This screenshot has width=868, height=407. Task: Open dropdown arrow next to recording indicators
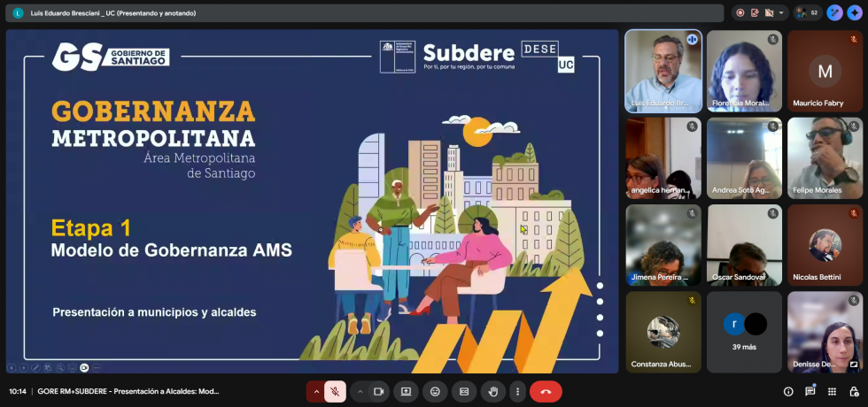(x=783, y=13)
